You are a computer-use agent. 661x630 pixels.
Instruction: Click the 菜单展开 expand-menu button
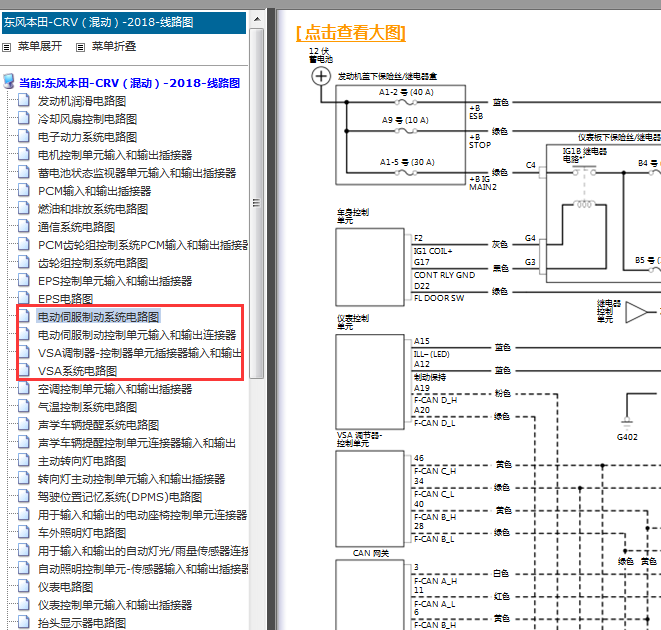(40, 46)
